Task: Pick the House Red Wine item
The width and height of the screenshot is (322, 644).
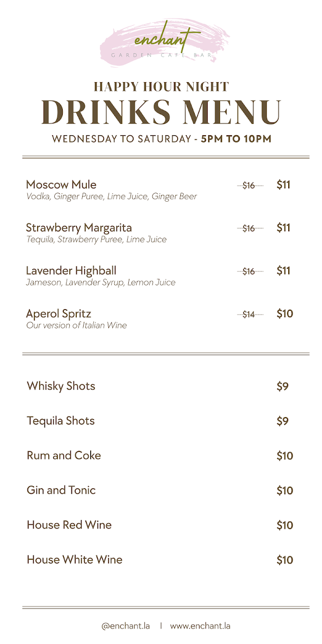Action: pyautogui.click(x=69, y=525)
